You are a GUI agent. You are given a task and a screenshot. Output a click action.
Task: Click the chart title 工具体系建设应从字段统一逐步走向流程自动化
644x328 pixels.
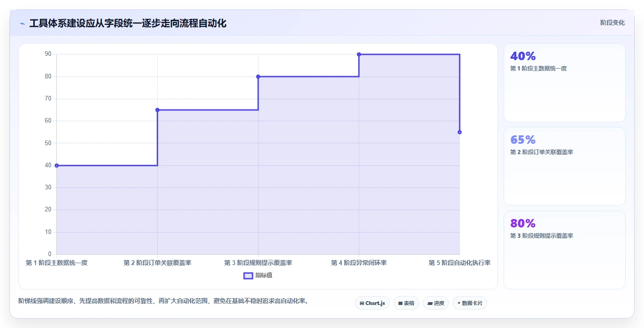(x=128, y=23)
